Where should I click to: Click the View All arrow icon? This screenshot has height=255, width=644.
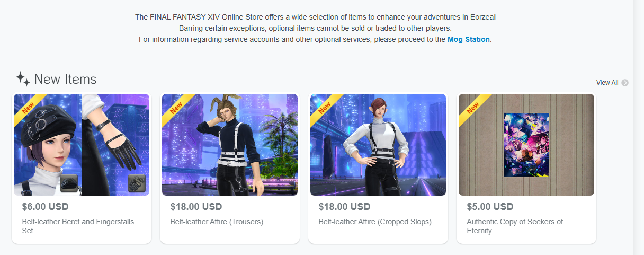point(625,83)
